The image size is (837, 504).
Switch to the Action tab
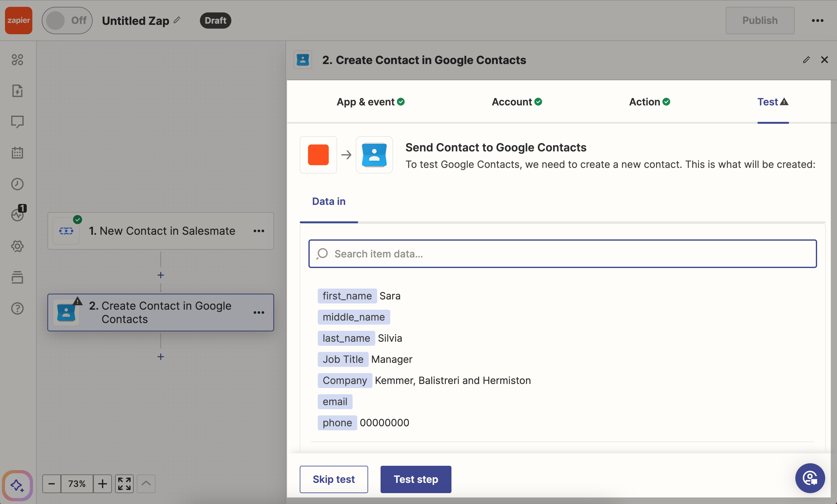[650, 102]
